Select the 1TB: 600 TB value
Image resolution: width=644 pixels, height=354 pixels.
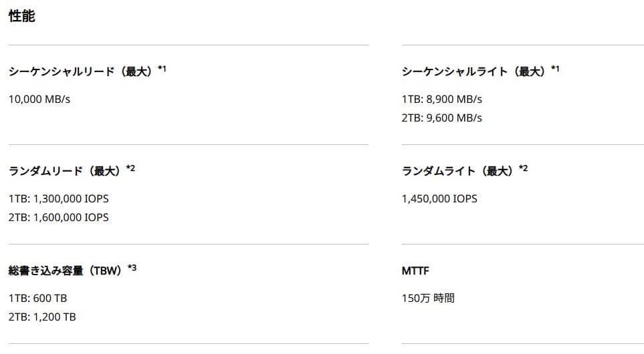[38, 299]
